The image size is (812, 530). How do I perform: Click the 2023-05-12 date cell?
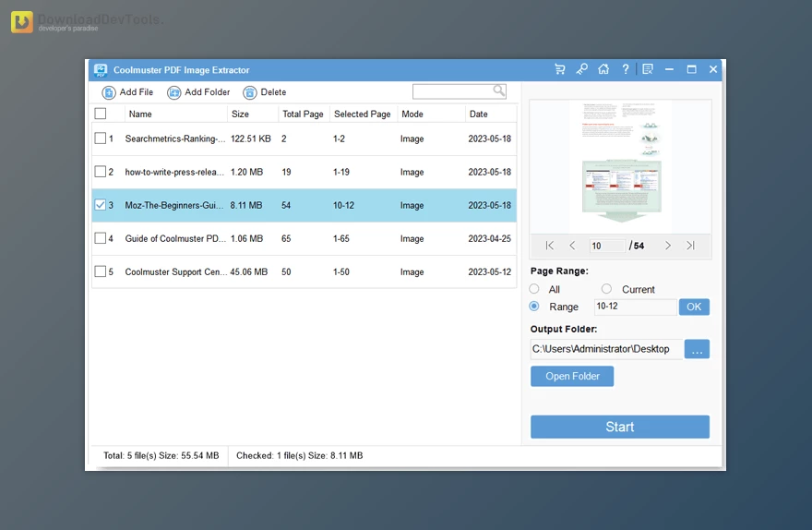pos(489,272)
